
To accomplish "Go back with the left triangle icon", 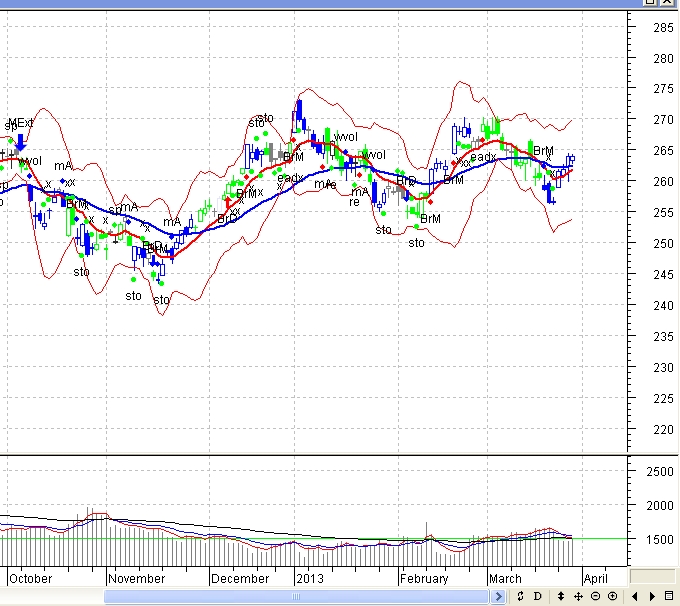I will pos(634,597).
